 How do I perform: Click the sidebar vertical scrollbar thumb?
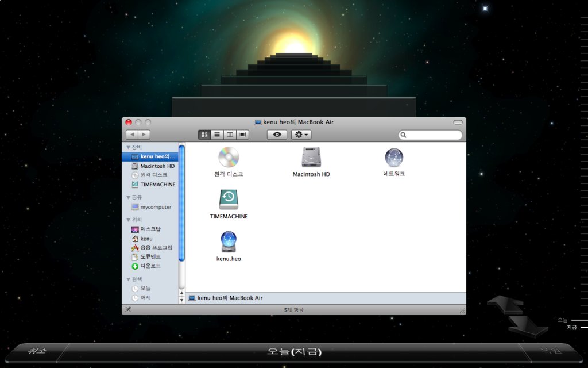tap(181, 203)
